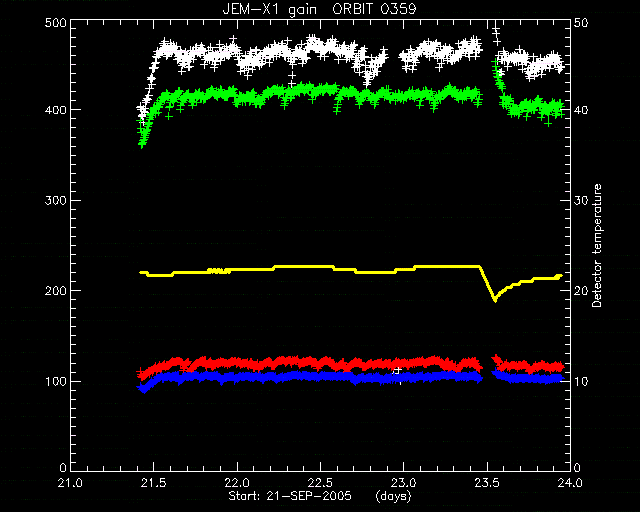The width and height of the screenshot is (640, 512).
Task: Click the isolated white cross near 23.0 days
Action: pyautogui.click(x=398, y=370)
